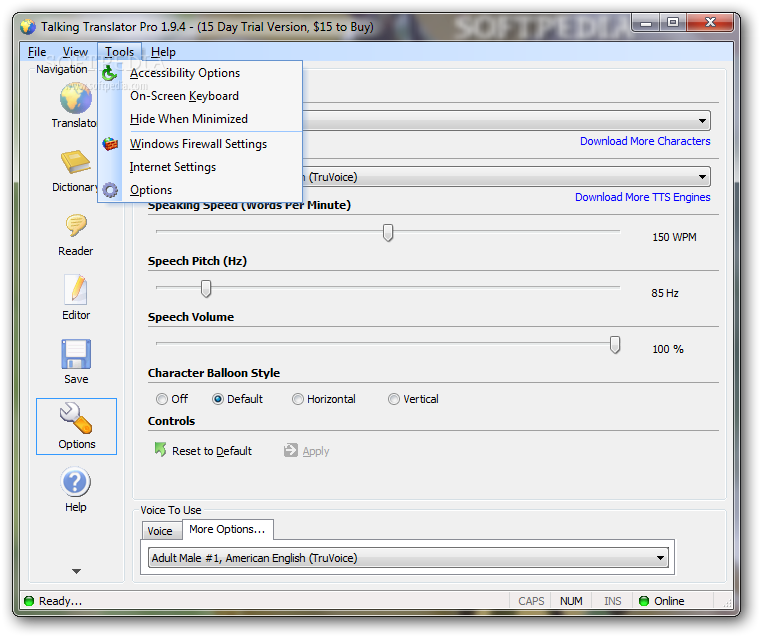Choose Internet Settings from Tools menu

tap(200, 167)
